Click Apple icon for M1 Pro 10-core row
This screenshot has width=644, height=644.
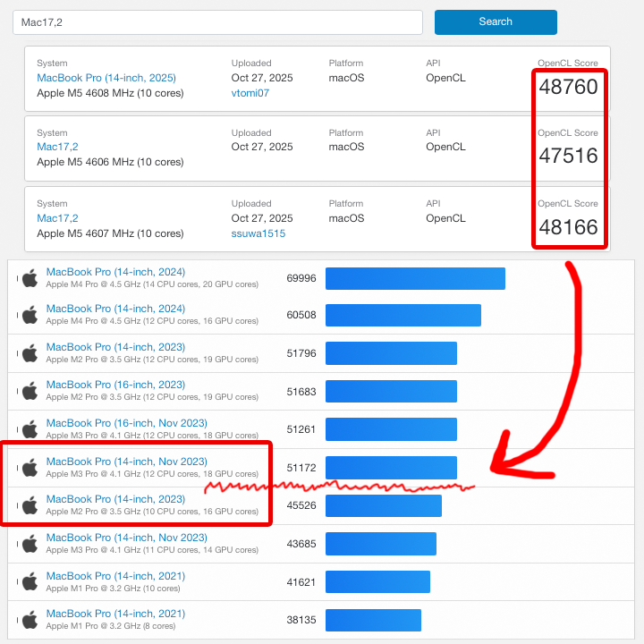pyautogui.click(x=30, y=581)
